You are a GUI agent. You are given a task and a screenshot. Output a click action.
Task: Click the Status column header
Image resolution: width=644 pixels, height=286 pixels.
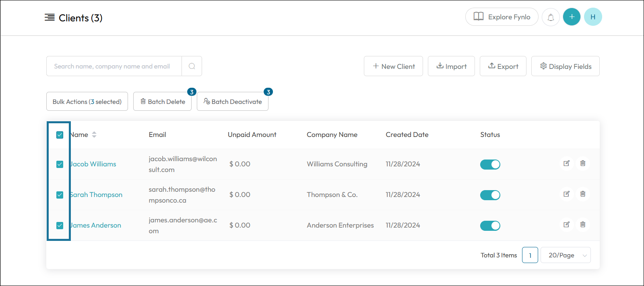pyautogui.click(x=490, y=135)
